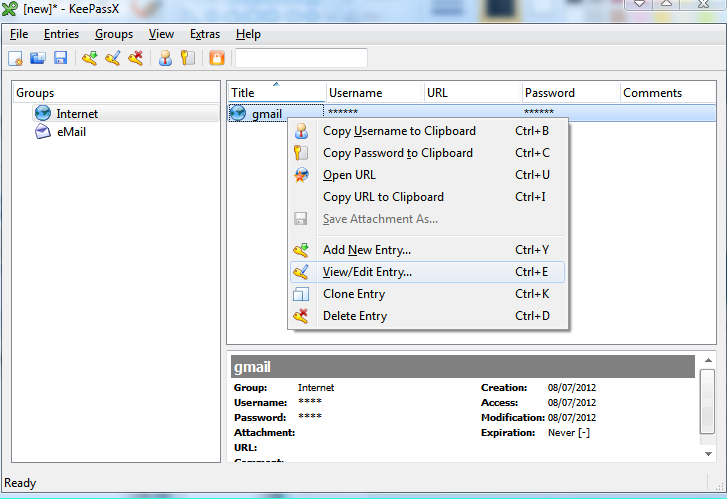This screenshot has height=499, width=727.
Task: Open the Groups menu
Action: click(114, 34)
